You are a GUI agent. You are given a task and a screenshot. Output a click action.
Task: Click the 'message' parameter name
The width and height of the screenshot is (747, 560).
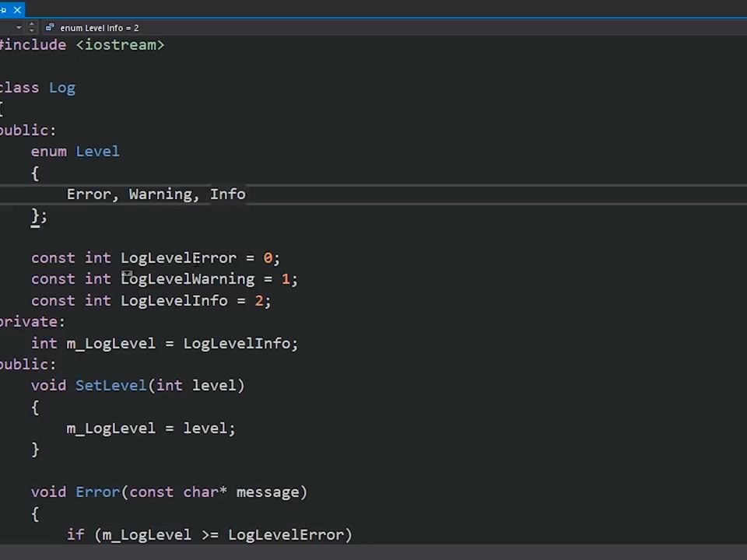[x=268, y=492]
